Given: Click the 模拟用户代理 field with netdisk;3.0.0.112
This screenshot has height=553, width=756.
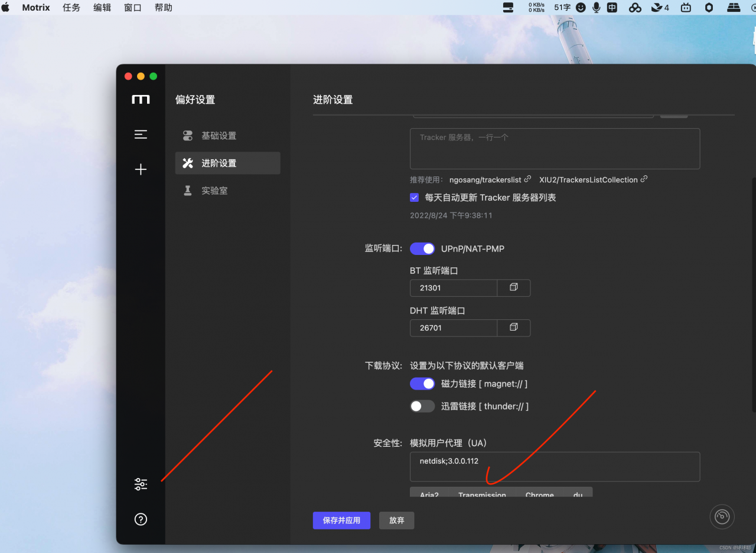Looking at the screenshot, I should point(555,467).
